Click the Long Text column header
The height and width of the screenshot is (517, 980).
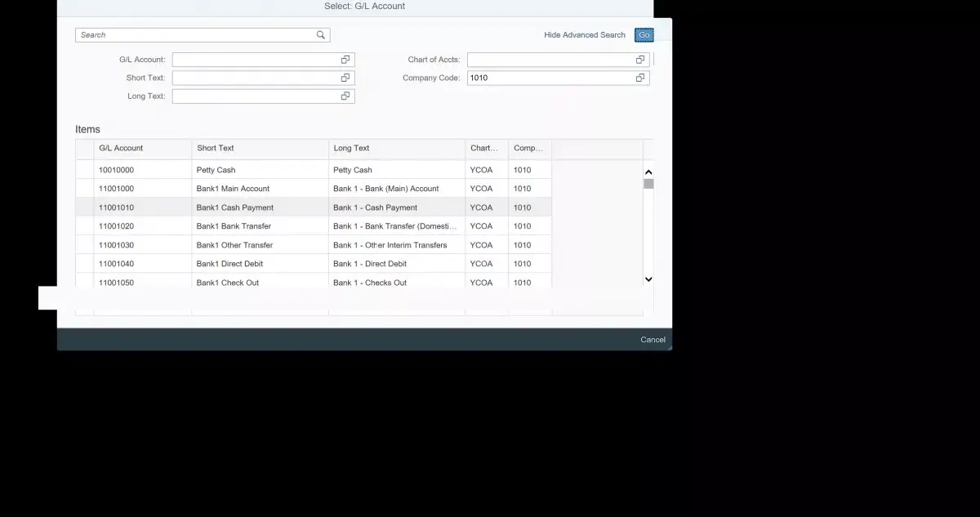[397, 149]
